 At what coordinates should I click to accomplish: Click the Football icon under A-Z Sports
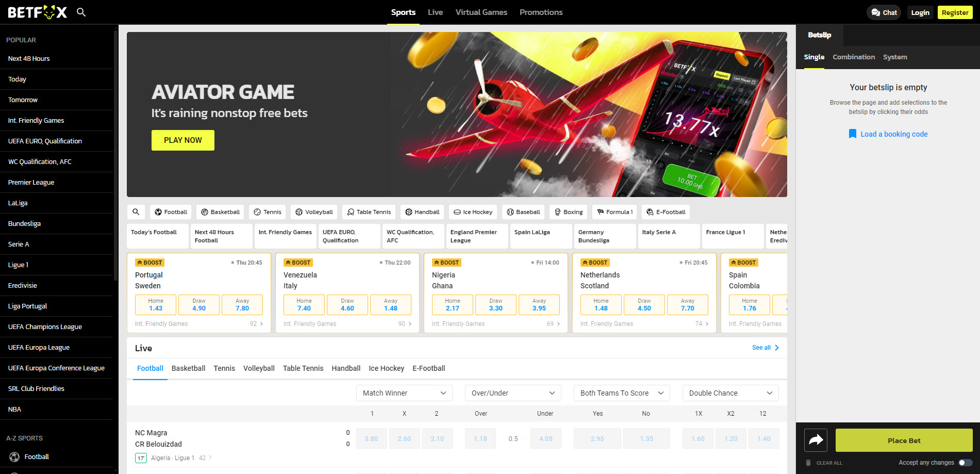(14, 457)
